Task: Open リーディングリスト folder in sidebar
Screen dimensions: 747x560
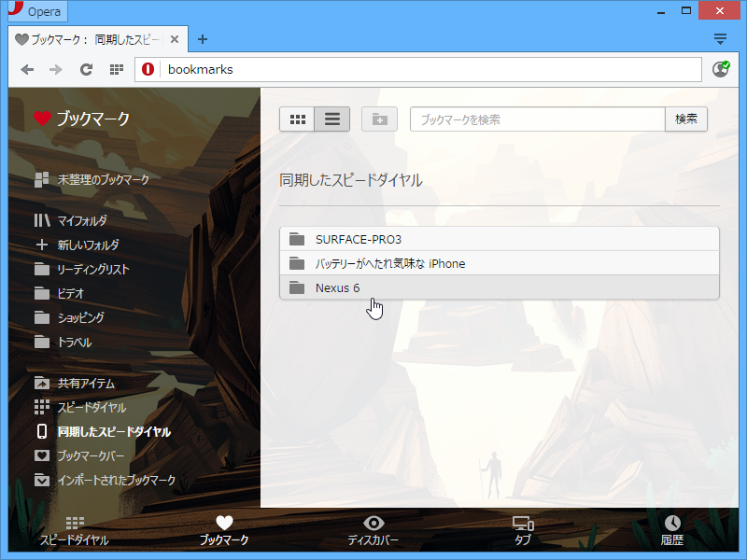Action: coord(82,269)
